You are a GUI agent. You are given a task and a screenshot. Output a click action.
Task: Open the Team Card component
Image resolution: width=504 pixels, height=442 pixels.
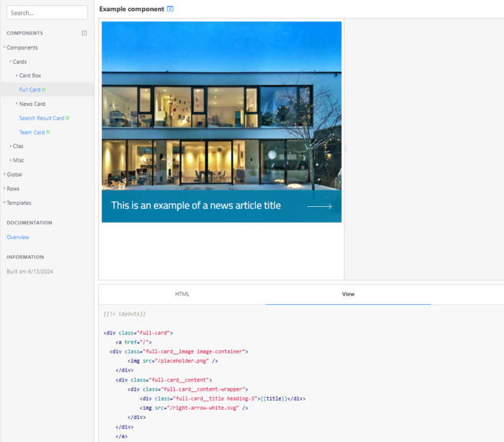pos(31,132)
